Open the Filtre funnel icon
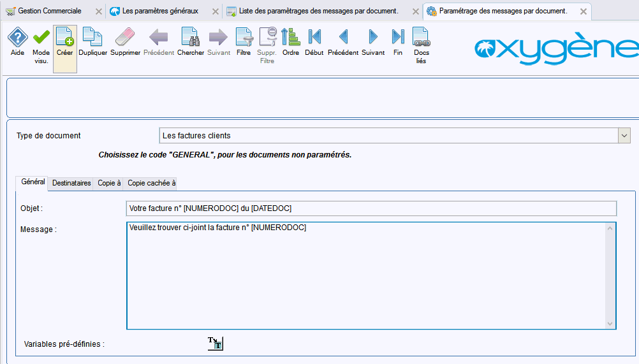The height and width of the screenshot is (364, 639). pyautogui.click(x=244, y=37)
